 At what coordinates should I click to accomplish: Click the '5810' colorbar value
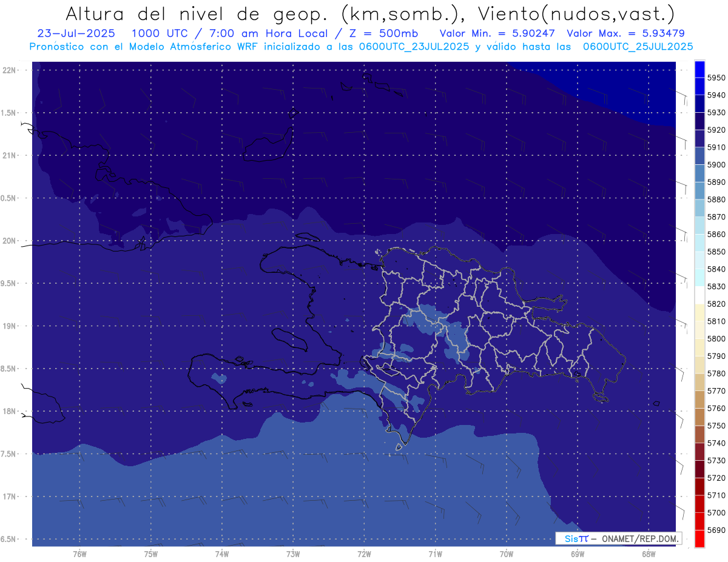pyautogui.click(x=716, y=321)
